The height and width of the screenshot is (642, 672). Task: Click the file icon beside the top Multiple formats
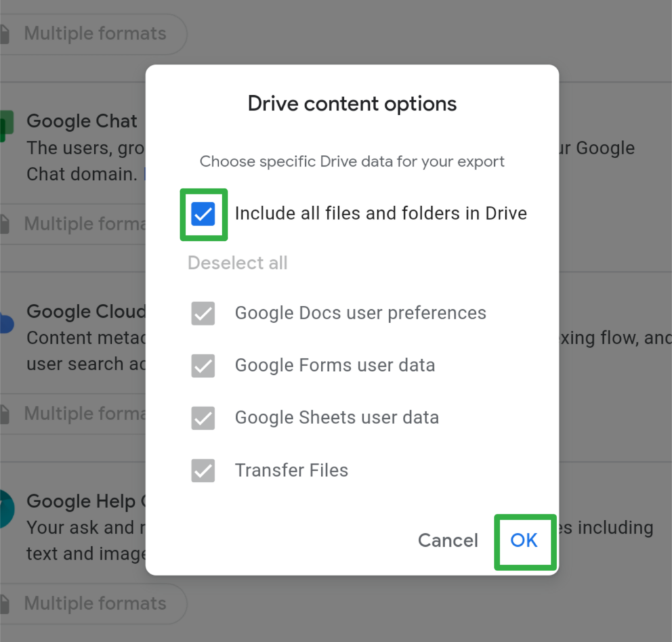[5, 33]
